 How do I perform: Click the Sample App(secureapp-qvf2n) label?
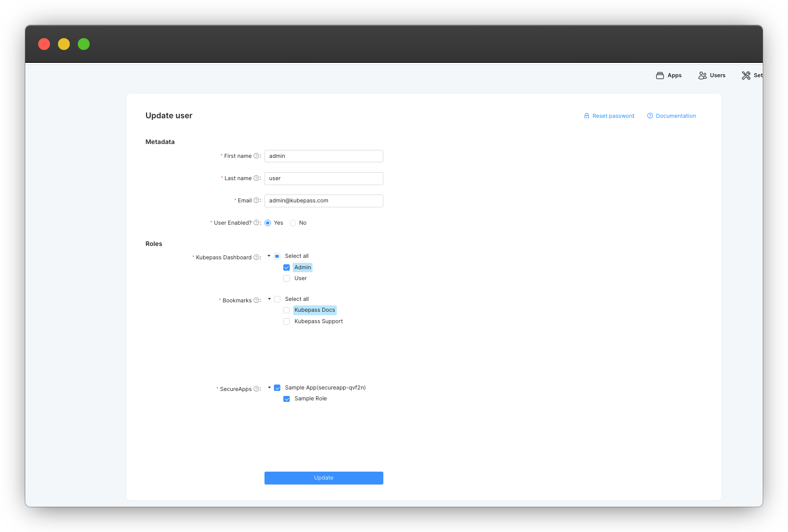[x=325, y=387]
